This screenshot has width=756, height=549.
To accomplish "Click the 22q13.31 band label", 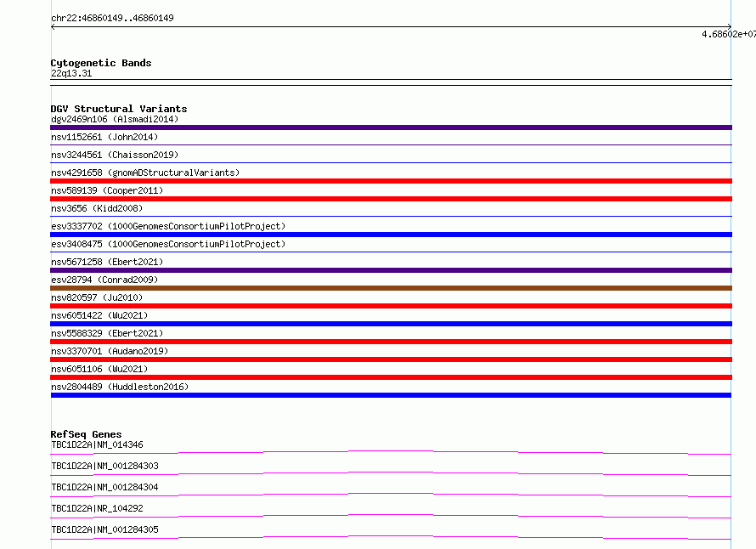I will [x=71, y=73].
